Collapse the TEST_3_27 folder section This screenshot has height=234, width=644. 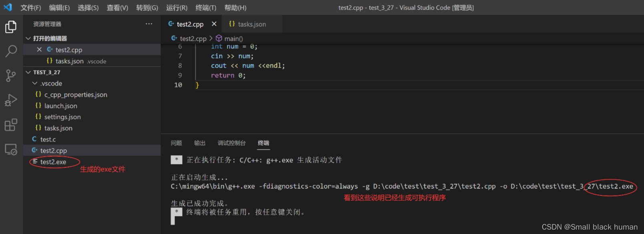tap(28, 72)
